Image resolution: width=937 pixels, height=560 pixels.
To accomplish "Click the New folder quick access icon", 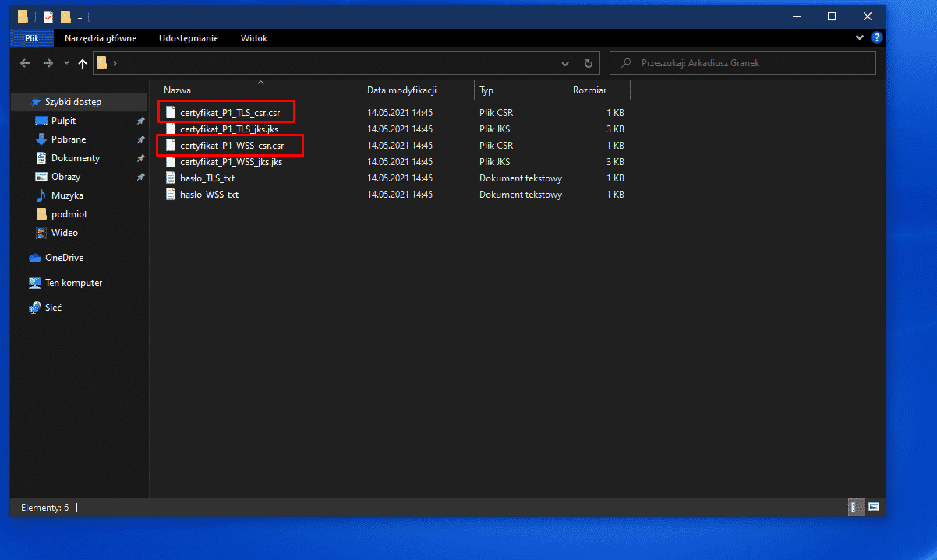I will (65, 16).
